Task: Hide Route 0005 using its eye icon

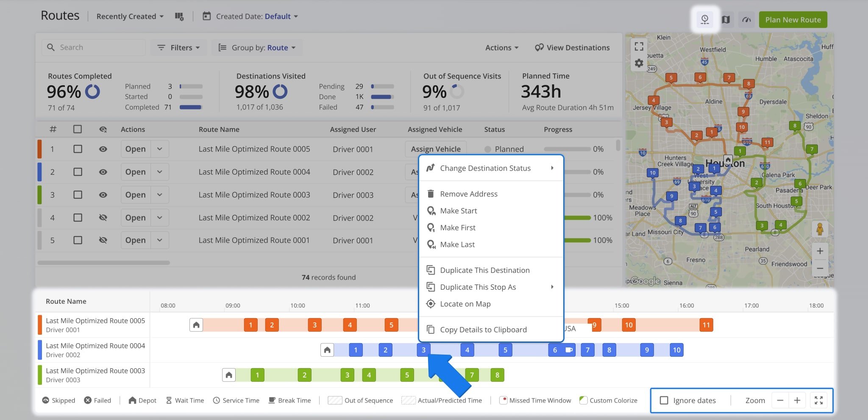Action: 103,149
